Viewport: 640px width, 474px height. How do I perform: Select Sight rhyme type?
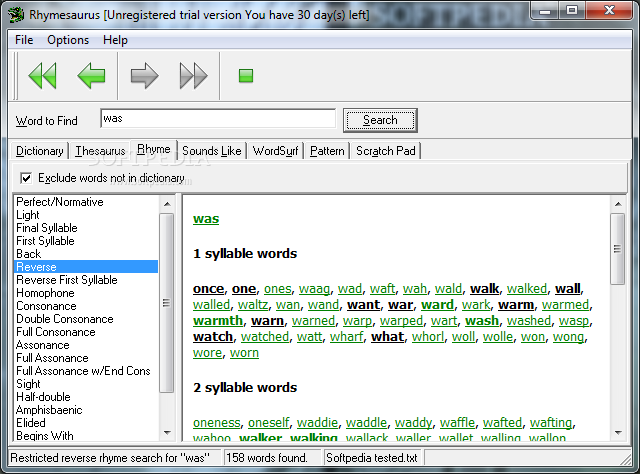[x=86, y=384]
